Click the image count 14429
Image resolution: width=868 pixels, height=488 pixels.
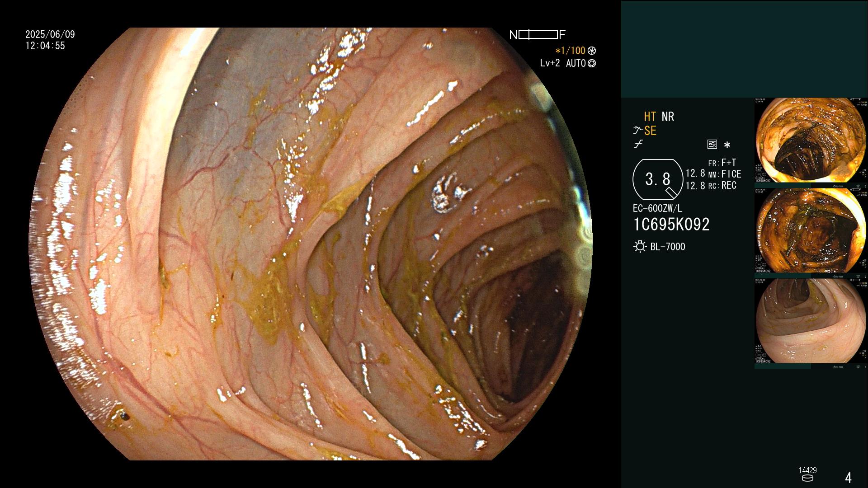pos(807,470)
